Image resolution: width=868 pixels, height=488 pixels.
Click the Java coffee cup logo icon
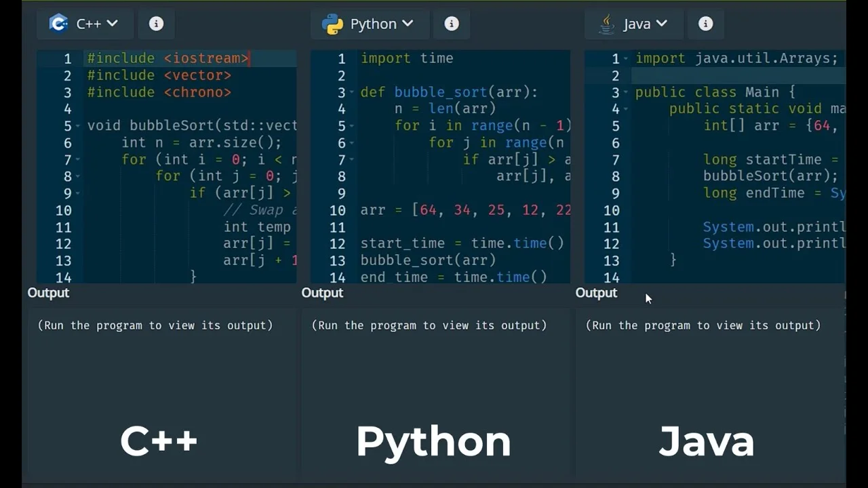pos(606,24)
